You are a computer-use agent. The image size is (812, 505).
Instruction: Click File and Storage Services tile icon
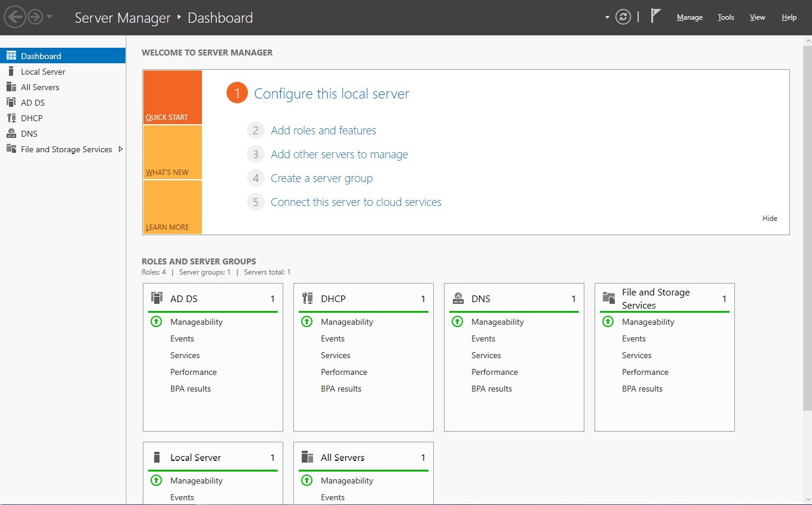click(x=608, y=298)
